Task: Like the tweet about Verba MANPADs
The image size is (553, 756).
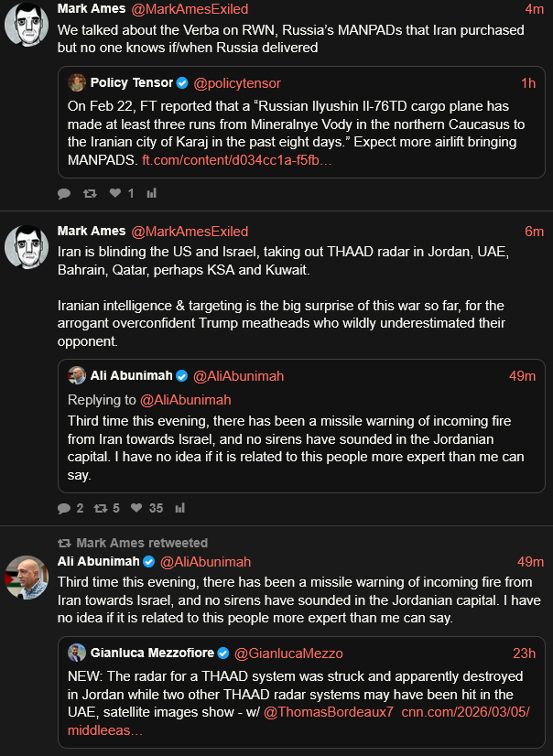Action: [x=114, y=193]
